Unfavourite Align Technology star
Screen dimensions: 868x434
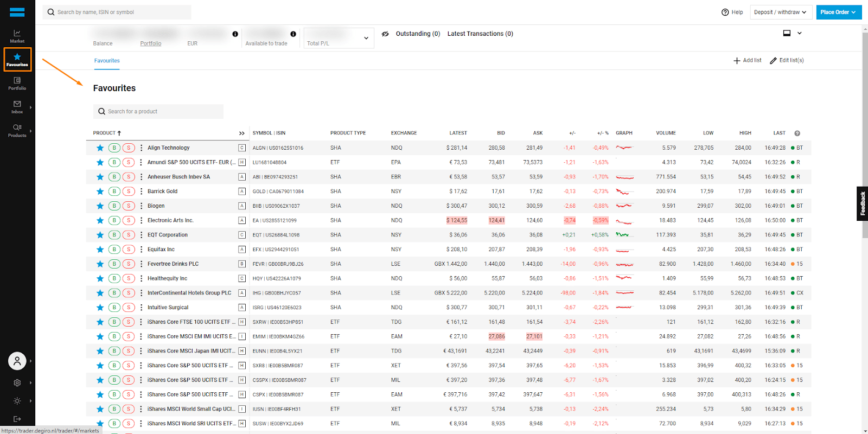[100, 148]
